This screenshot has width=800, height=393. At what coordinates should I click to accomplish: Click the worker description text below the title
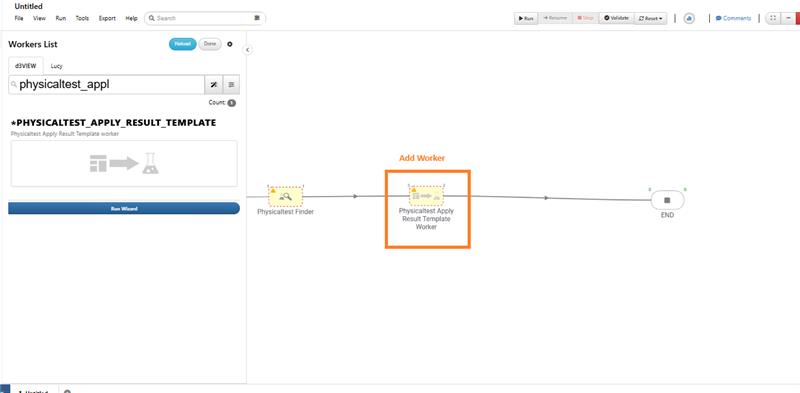pos(65,134)
